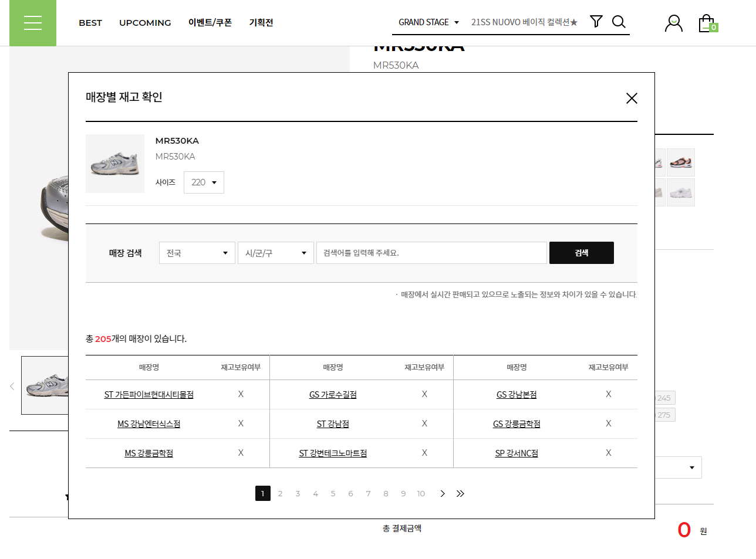Image resolution: width=756 pixels, height=559 pixels.
Task: Expand the GRAND STAGE dropdown
Action: 428,22
